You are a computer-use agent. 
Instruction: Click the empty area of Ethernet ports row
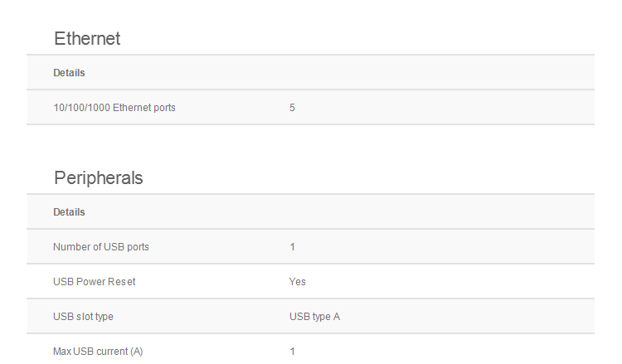tap(445, 108)
